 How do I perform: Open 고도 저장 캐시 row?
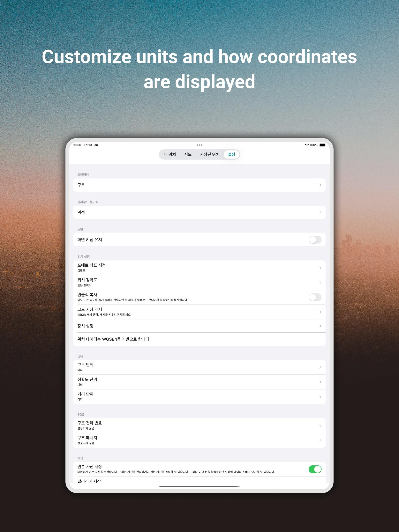199,312
